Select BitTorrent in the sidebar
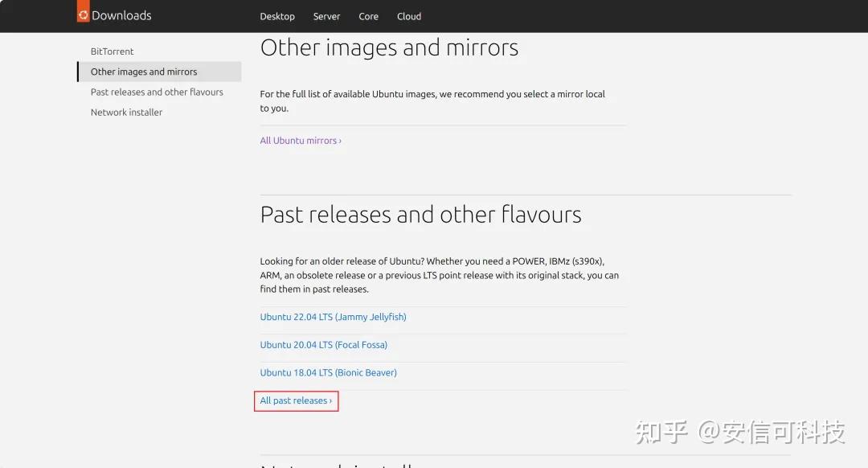 (x=112, y=51)
